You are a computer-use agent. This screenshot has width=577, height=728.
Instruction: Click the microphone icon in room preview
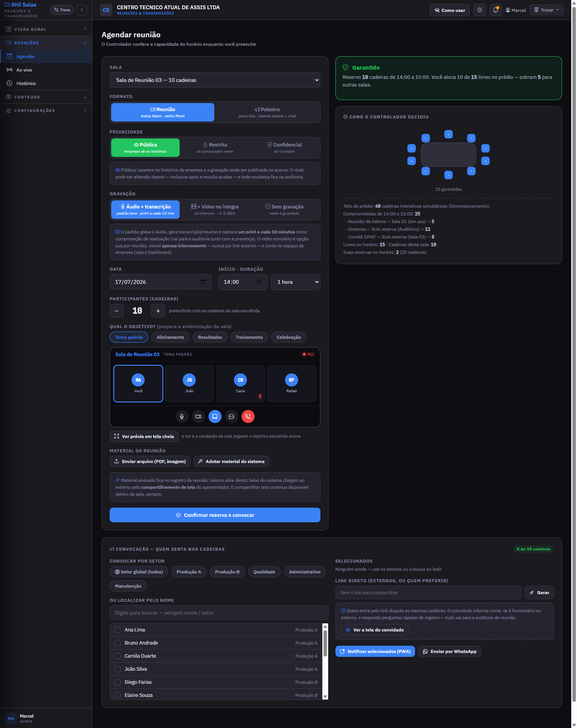(182, 416)
